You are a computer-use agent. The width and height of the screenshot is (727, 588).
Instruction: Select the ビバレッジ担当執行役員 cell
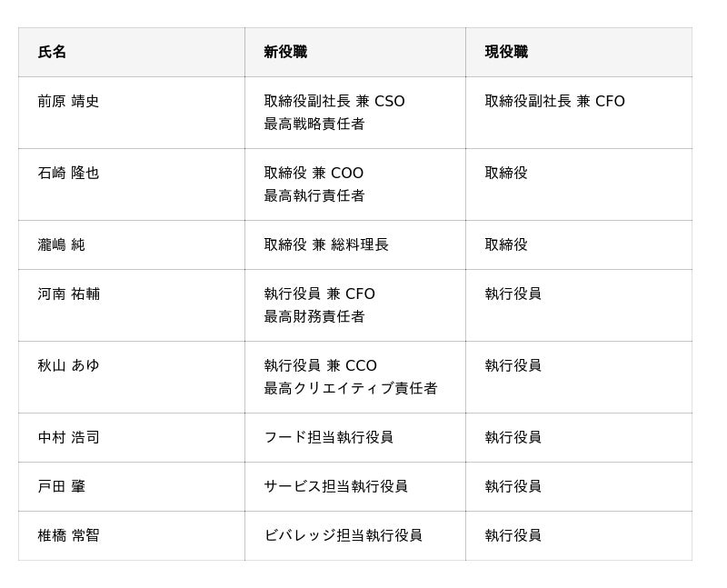pos(343,536)
